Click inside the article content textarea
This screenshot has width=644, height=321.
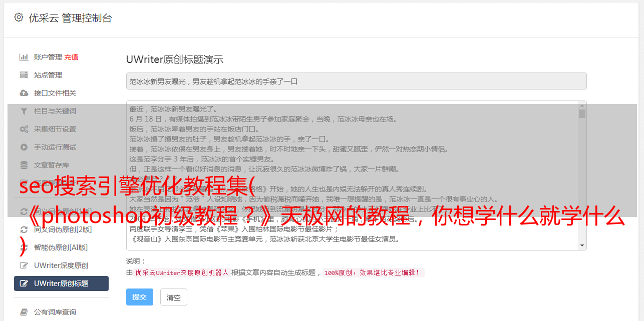pyautogui.click(x=353, y=175)
